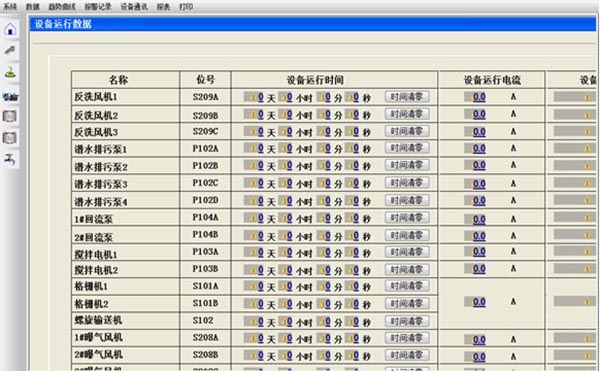This screenshot has height=371, width=600.
Task: Select the minutes value for 螺旋输送机
Action: (324, 322)
